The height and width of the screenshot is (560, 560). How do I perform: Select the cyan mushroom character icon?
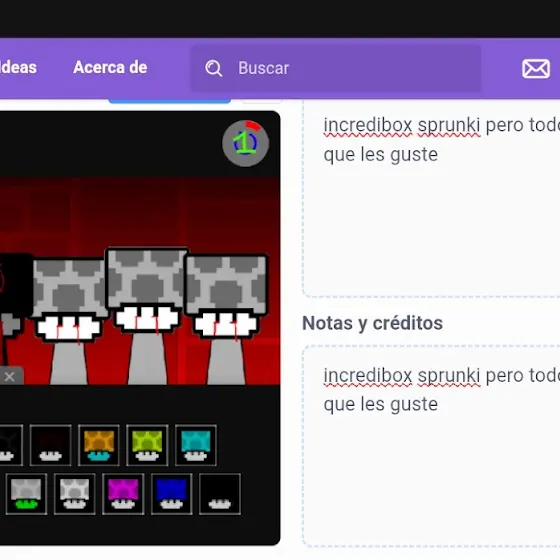click(x=196, y=445)
